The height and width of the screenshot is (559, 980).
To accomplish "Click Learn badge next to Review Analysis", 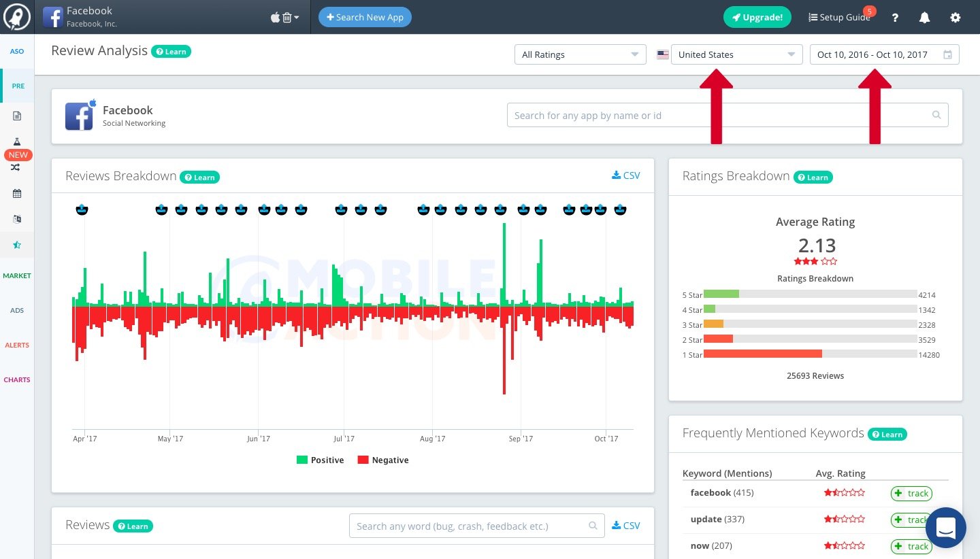I will point(171,51).
